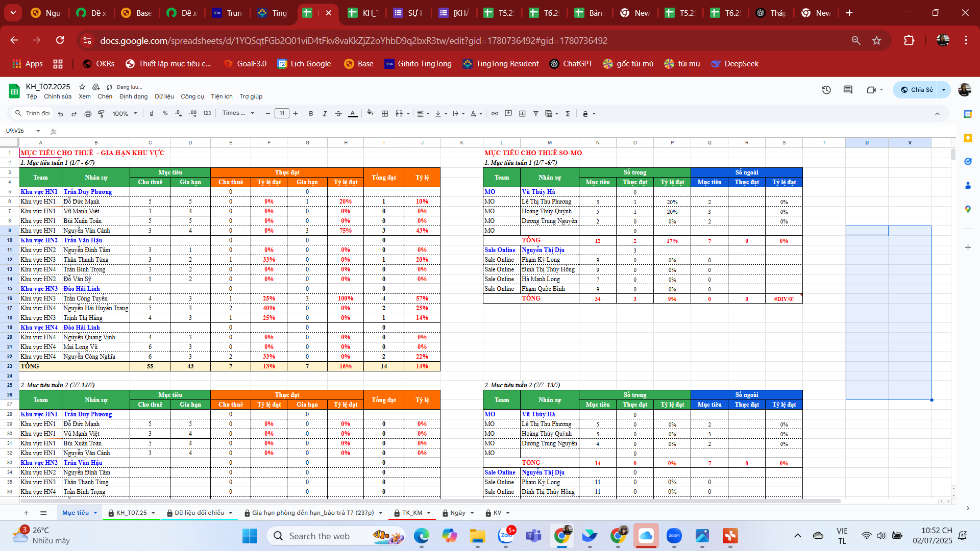Toggle bold formatting
Viewport: 980px width, 551px height.
pyautogui.click(x=311, y=114)
